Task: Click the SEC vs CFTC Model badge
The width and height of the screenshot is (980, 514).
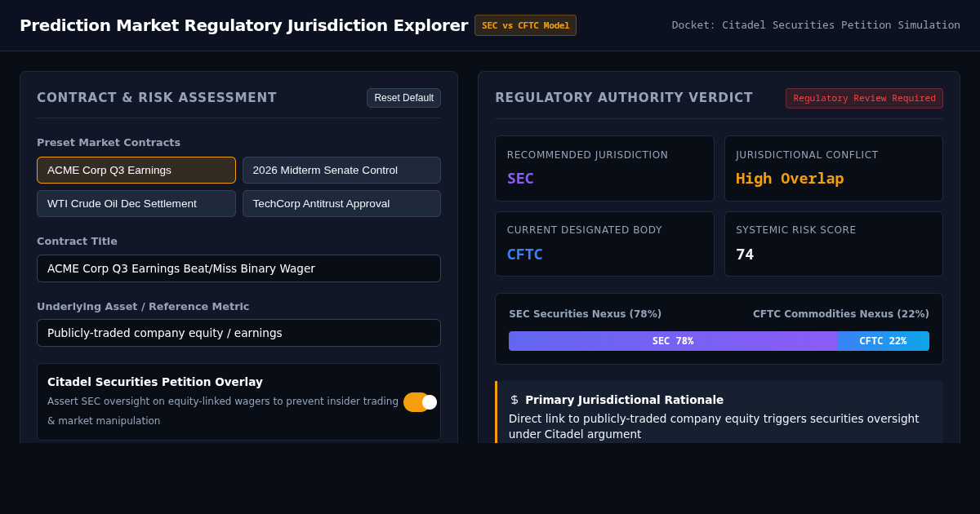Action: tap(525, 25)
